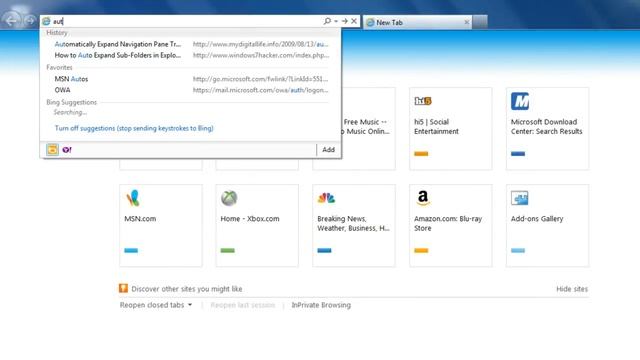Open OWA favorite
Screen dimensions: 640x360
[x=62, y=90]
